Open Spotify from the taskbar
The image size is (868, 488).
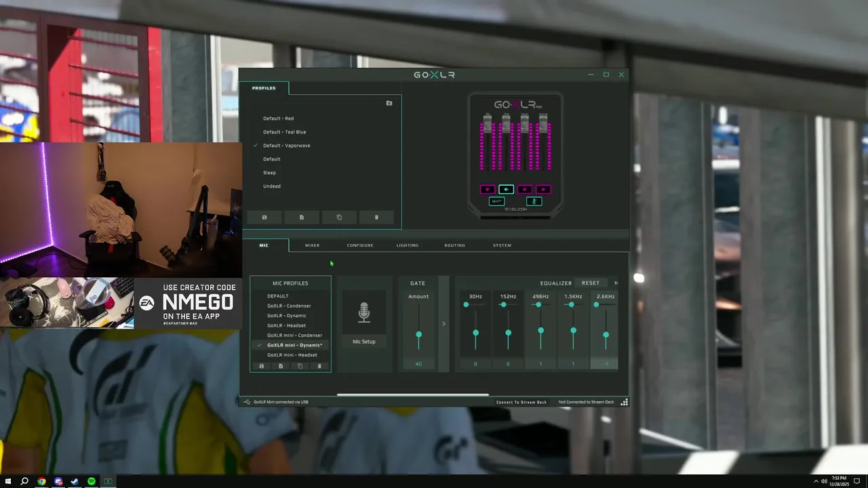92,481
